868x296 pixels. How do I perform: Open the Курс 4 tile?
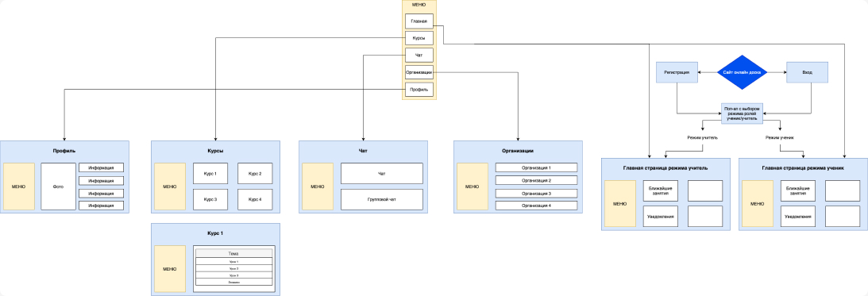(255, 200)
